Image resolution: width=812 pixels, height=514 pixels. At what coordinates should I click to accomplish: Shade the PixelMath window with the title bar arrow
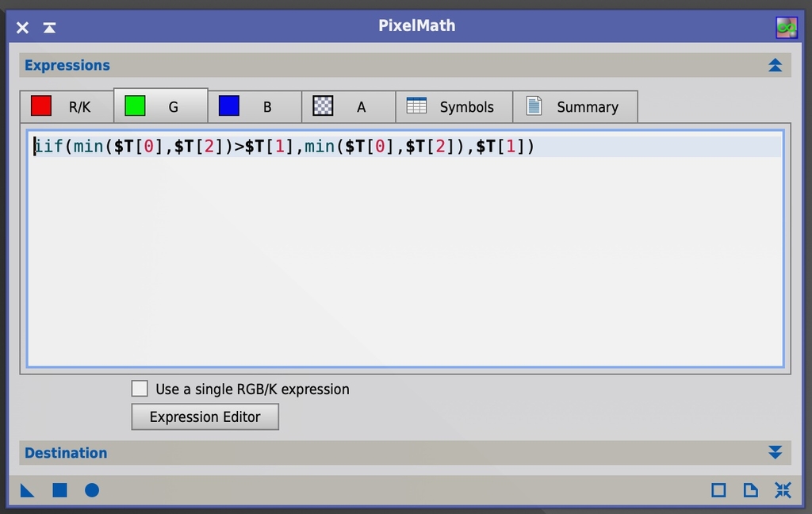(49, 28)
